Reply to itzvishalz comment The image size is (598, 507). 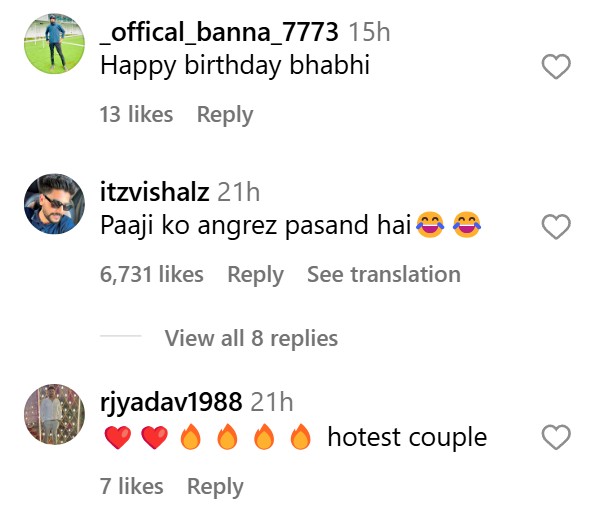tap(256, 275)
